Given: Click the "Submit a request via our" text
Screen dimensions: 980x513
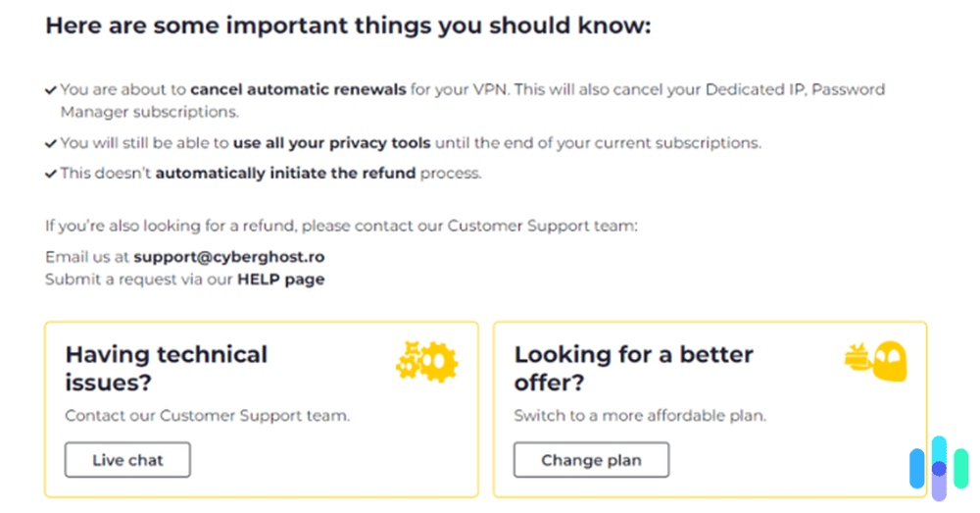Looking at the screenshot, I should (x=139, y=280).
